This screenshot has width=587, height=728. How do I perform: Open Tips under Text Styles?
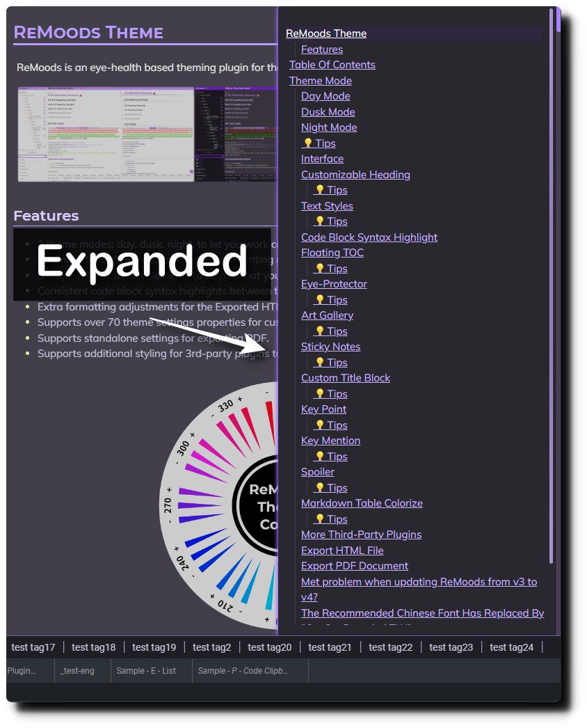330,221
